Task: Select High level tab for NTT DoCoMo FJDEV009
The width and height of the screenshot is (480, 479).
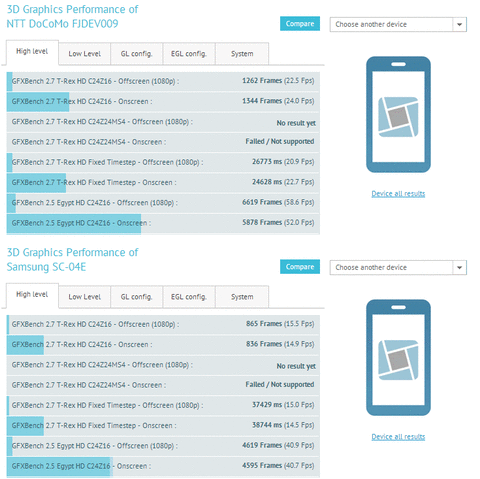Action: tap(32, 52)
